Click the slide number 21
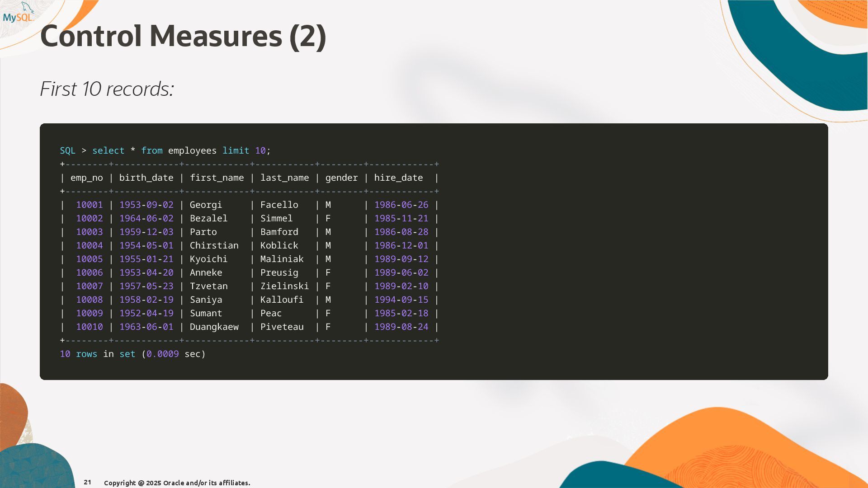868x488 pixels. pyautogui.click(x=87, y=482)
